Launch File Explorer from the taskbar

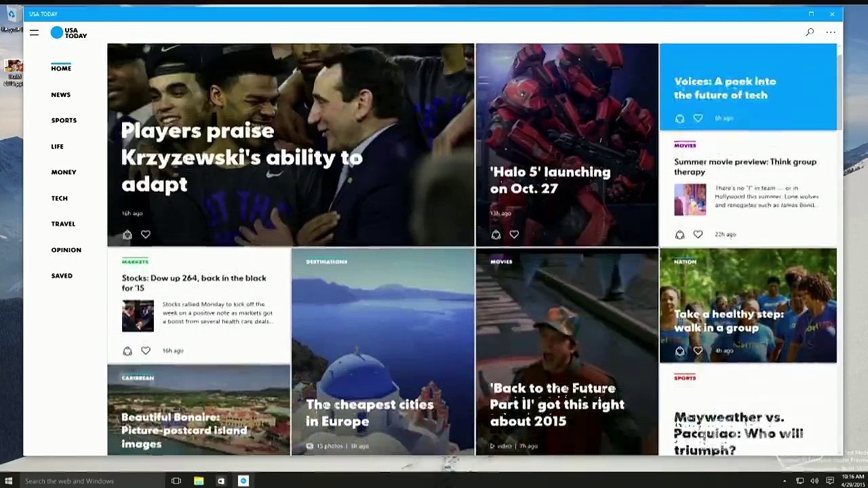(x=199, y=481)
